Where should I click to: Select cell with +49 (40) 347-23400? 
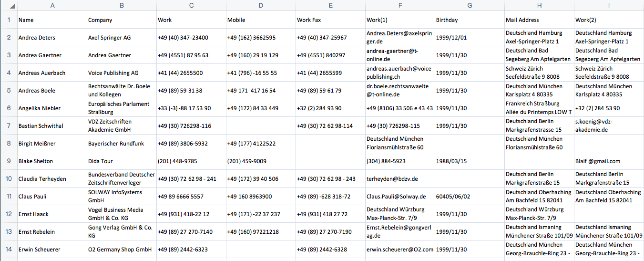191,38
